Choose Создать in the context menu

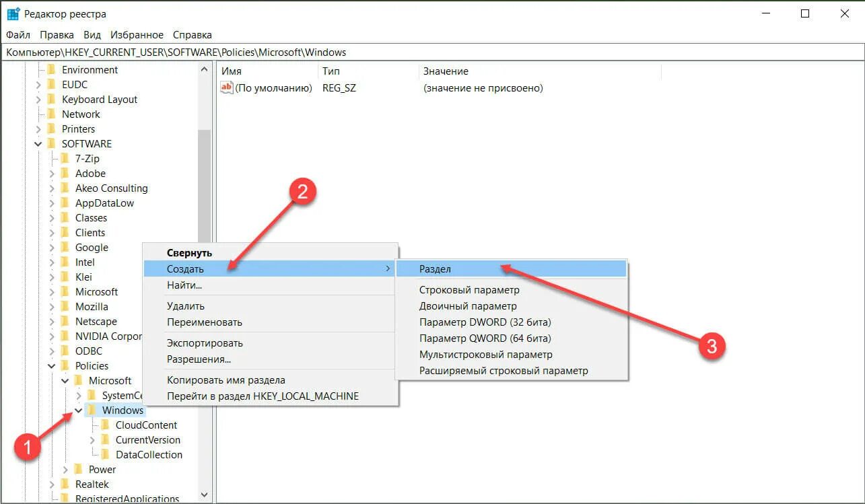271,269
